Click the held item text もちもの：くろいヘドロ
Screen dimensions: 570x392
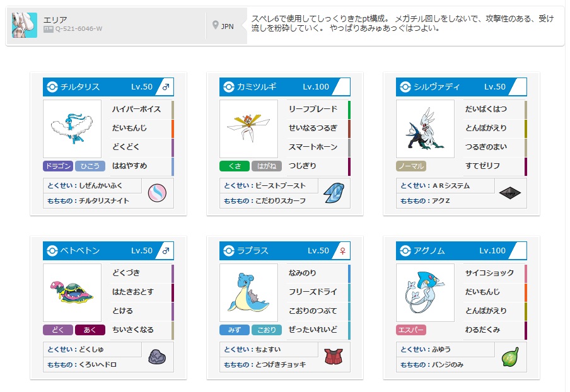[82, 365]
